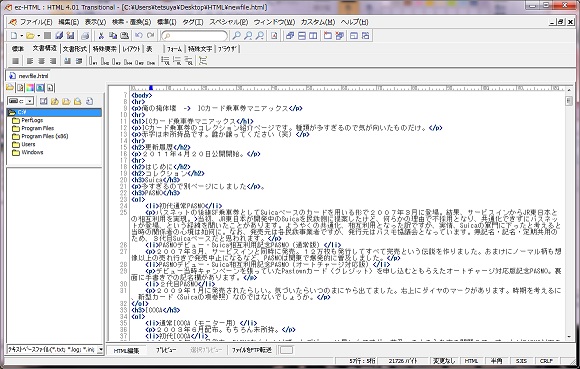The image size is (580, 369).
Task: Click the Undo arrow icon
Action: pyautogui.click(x=139, y=36)
